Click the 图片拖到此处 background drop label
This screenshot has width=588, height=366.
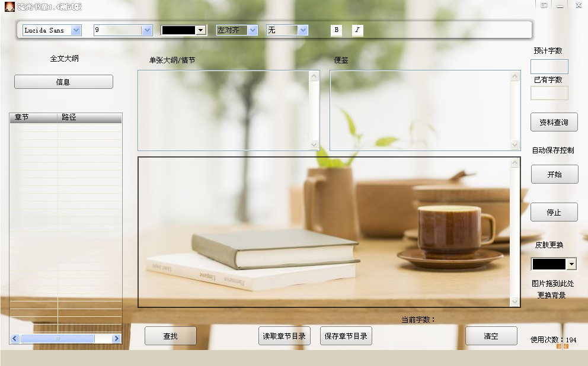click(553, 284)
